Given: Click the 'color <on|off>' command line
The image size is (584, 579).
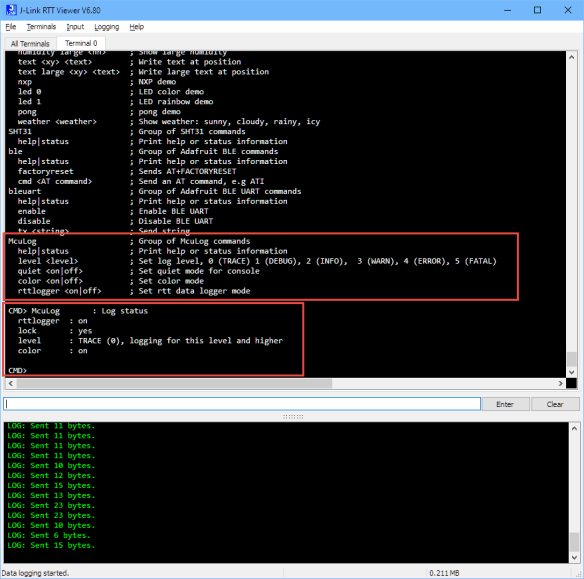Looking at the screenshot, I should pyautogui.click(x=111, y=281).
